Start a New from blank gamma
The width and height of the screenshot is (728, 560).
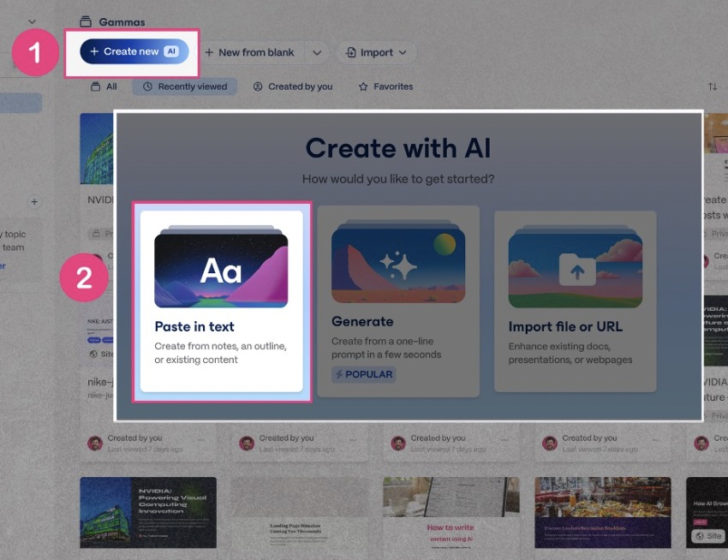(250, 52)
